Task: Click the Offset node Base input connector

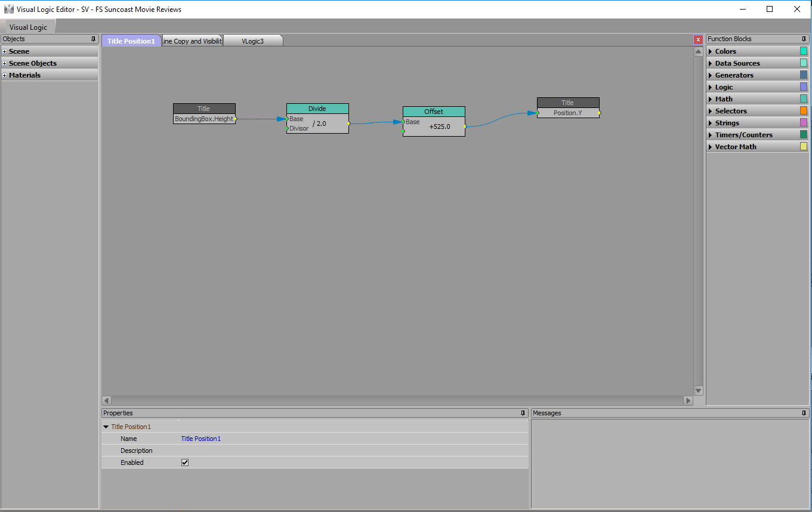Action: pyautogui.click(x=403, y=122)
